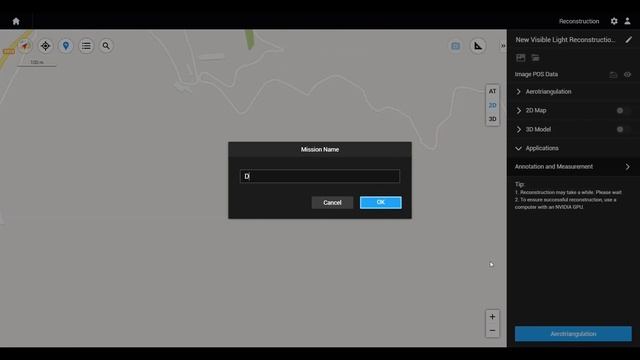Click the add photos panel icon
This screenshot has width=640, height=360.
(x=520, y=58)
